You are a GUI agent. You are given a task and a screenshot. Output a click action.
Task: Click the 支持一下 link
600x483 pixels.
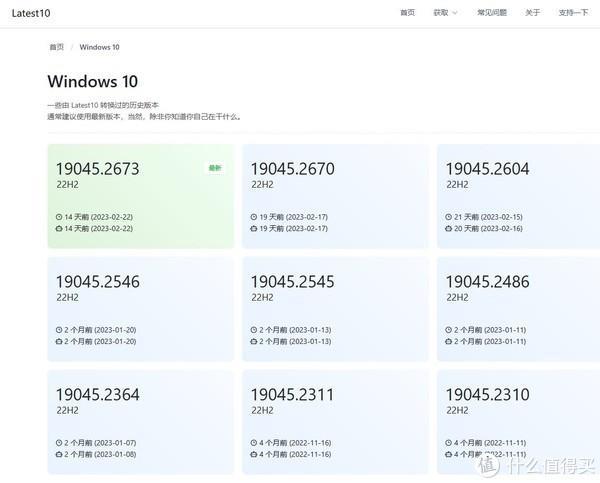[x=573, y=13]
